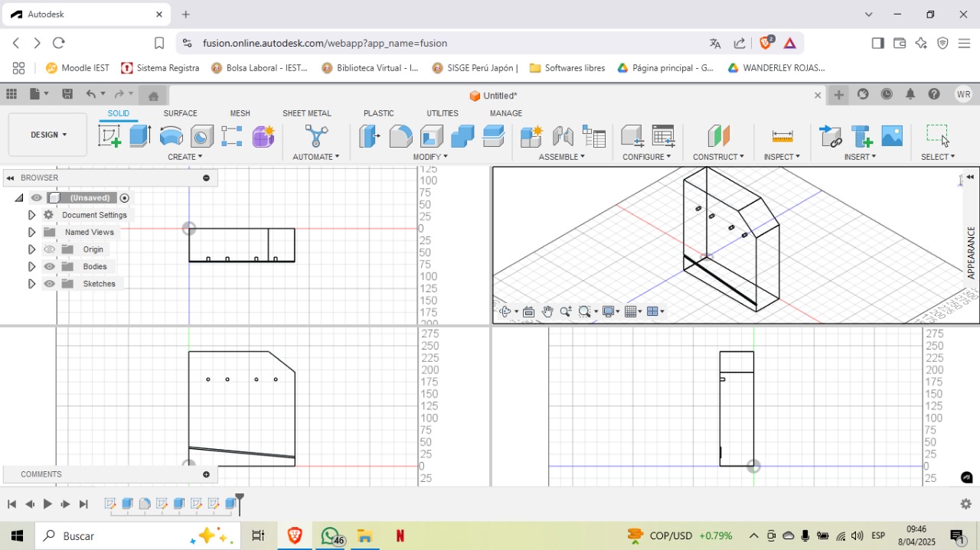This screenshot has height=550, width=980.
Task: Open the CONSTRUCT dropdown menu
Action: [717, 157]
